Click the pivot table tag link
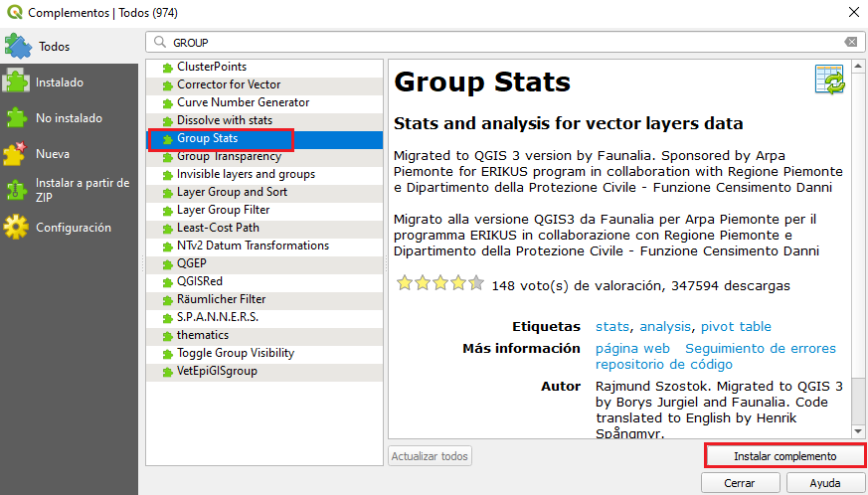The height and width of the screenshot is (495, 868). pos(735,327)
